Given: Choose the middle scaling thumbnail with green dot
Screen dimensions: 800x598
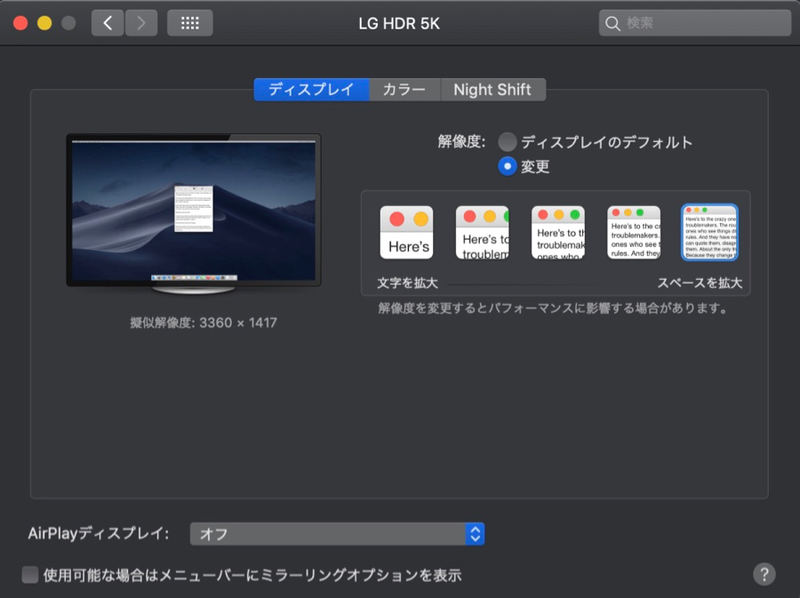Looking at the screenshot, I should pyautogui.click(x=558, y=232).
